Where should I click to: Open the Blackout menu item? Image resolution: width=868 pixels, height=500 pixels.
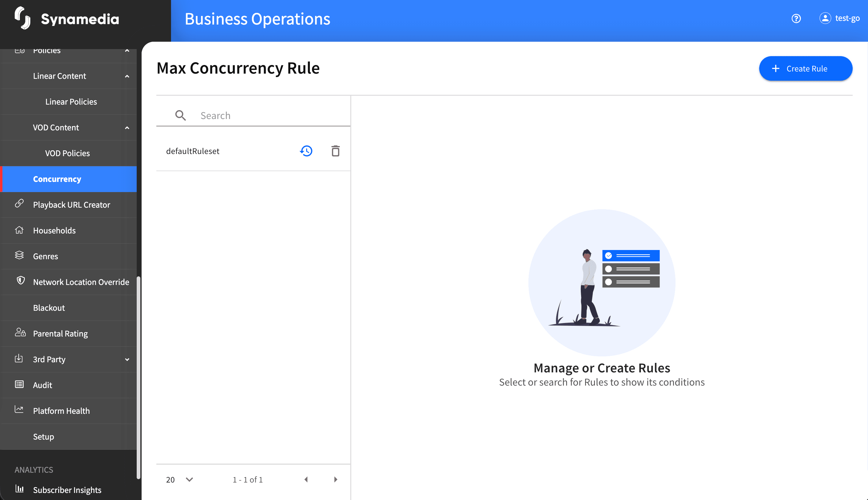[x=69, y=308]
